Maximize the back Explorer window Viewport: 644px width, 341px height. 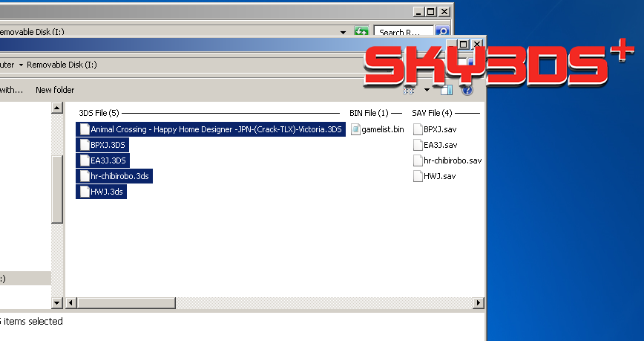(x=431, y=12)
